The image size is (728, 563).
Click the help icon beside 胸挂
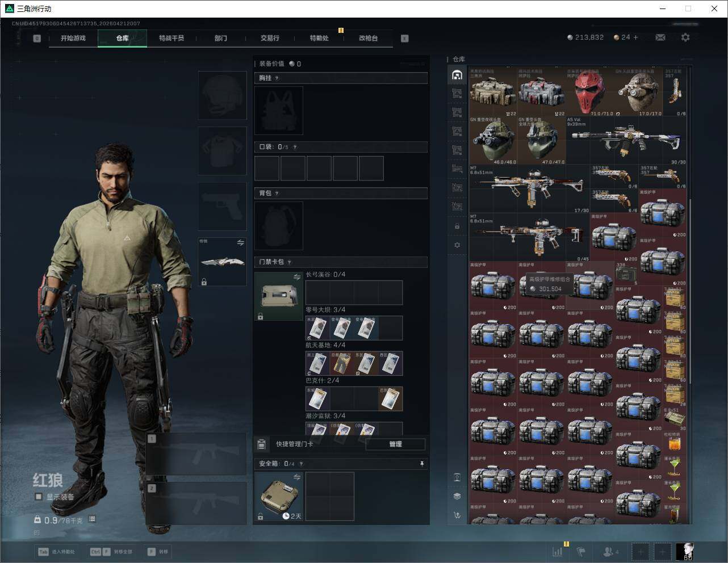click(277, 78)
